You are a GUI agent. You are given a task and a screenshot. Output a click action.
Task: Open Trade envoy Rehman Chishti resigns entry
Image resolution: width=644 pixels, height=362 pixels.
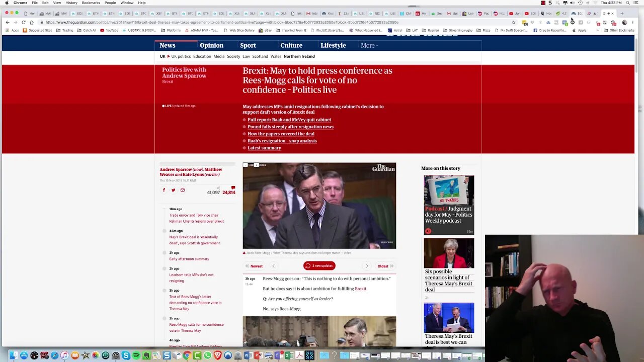[x=196, y=218]
